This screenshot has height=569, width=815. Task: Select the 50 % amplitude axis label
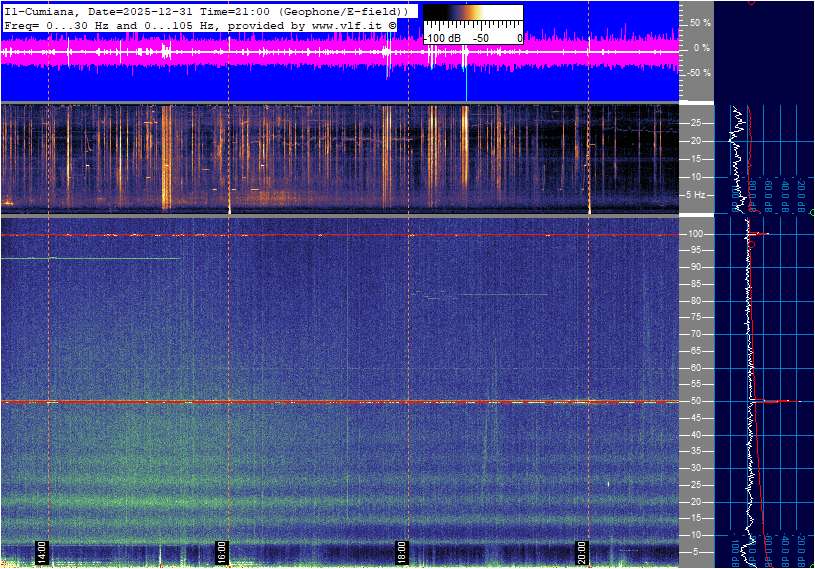698,22
